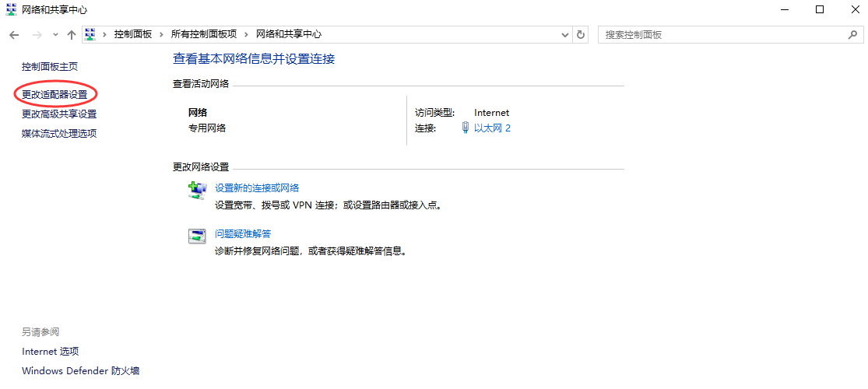This screenshot has width=868, height=389.
Task: Open 更改高级共享设置 link
Action: pyautogui.click(x=59, y=114)
